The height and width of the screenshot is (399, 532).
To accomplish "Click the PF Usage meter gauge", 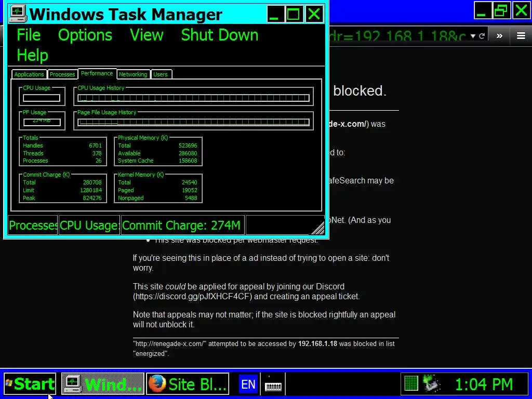I will [x=42, y=122].
